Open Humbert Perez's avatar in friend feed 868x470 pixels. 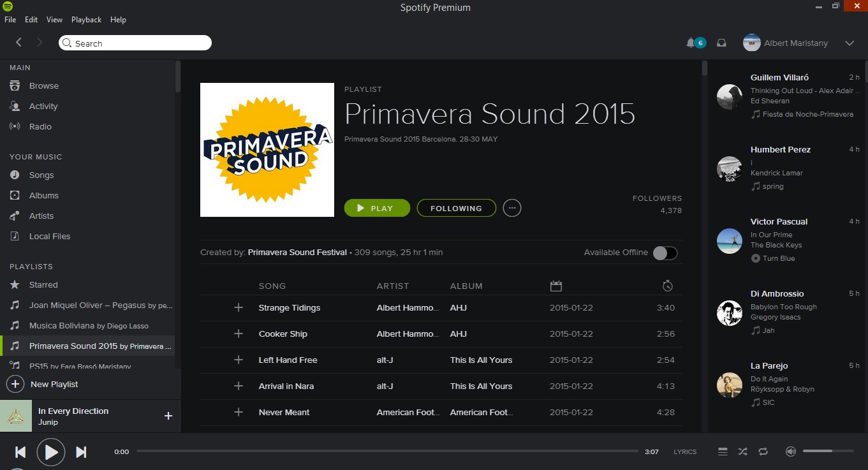pos(730,169)
